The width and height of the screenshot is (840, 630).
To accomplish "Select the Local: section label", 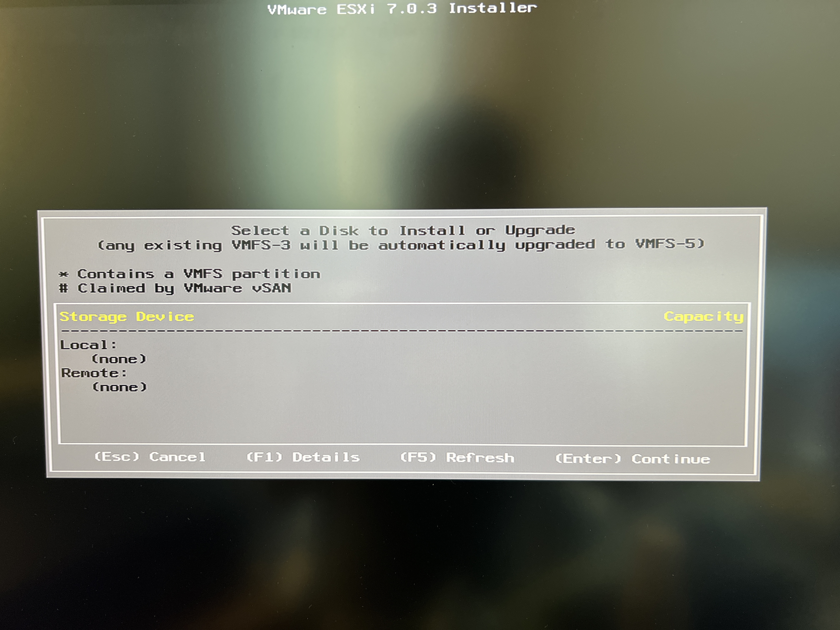I will [89, 345].
